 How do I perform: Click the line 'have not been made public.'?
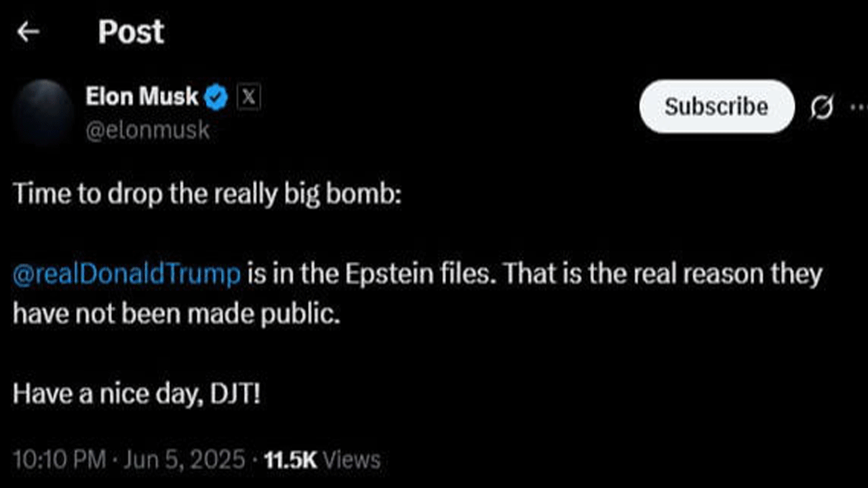pyautogui.click(x=176, y=314)
